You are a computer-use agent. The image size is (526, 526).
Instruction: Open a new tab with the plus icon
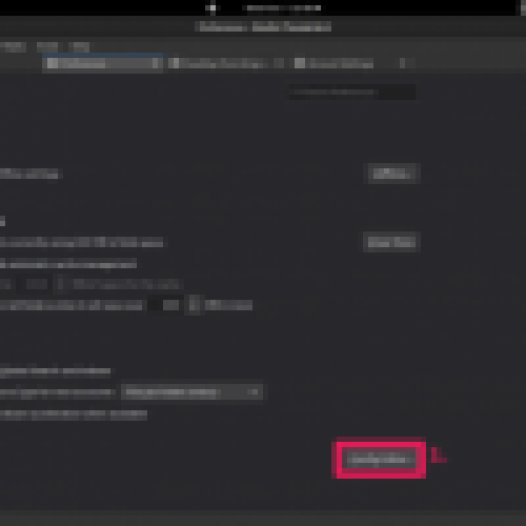coord(402,63)
